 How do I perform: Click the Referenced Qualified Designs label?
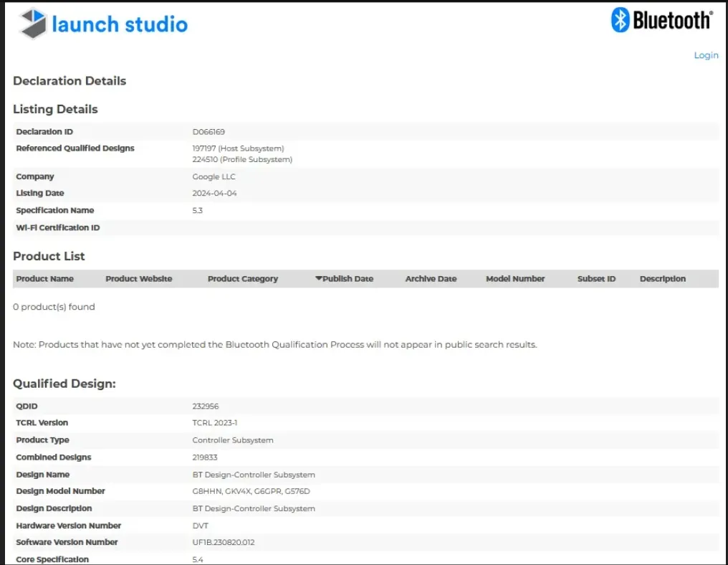75,148
